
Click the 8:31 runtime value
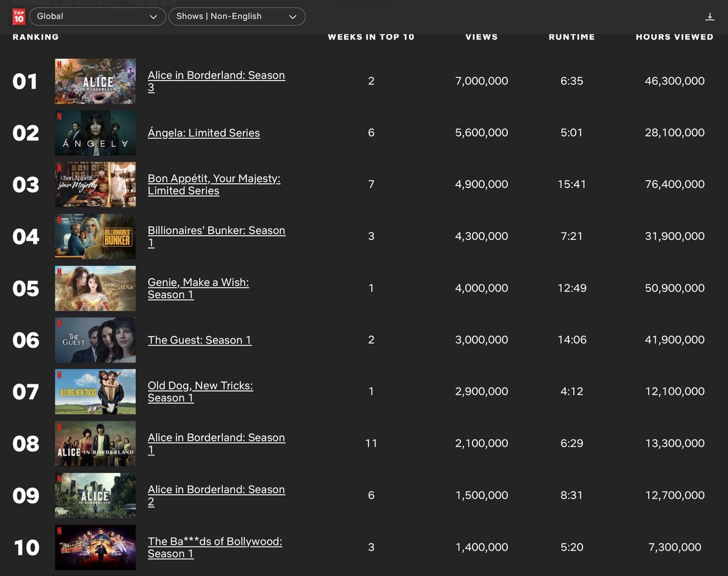571,495
